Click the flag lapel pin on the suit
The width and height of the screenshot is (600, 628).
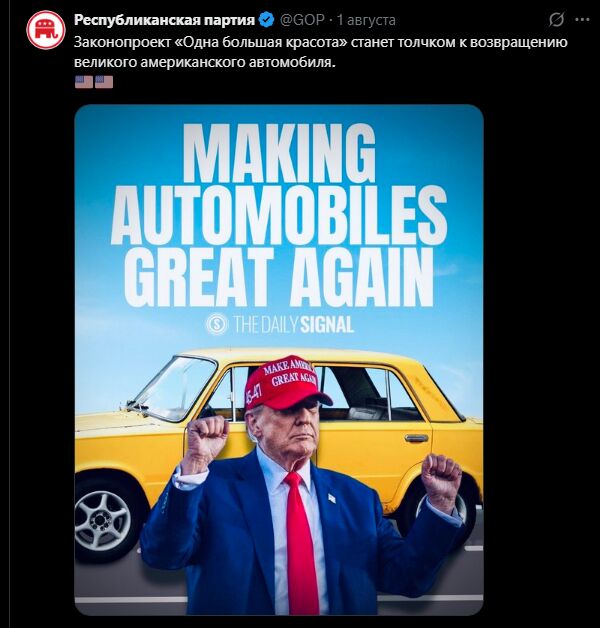coord(332,498)
